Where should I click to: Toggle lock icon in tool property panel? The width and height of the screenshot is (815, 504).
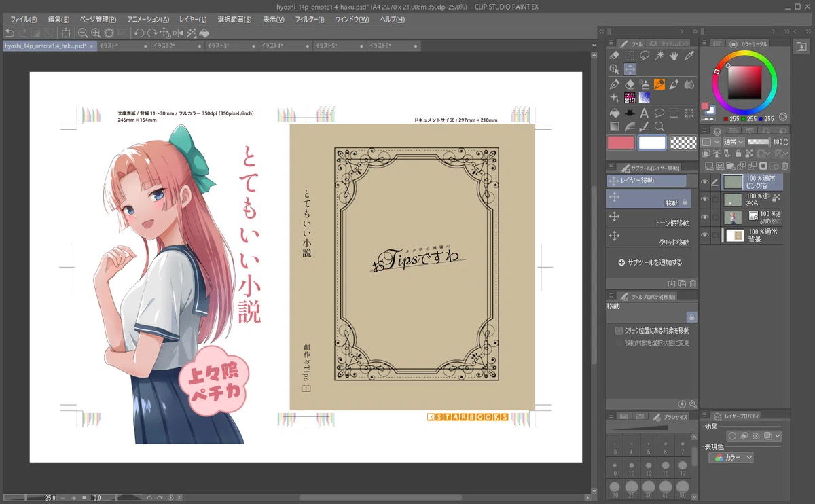(x=691, y=317)
